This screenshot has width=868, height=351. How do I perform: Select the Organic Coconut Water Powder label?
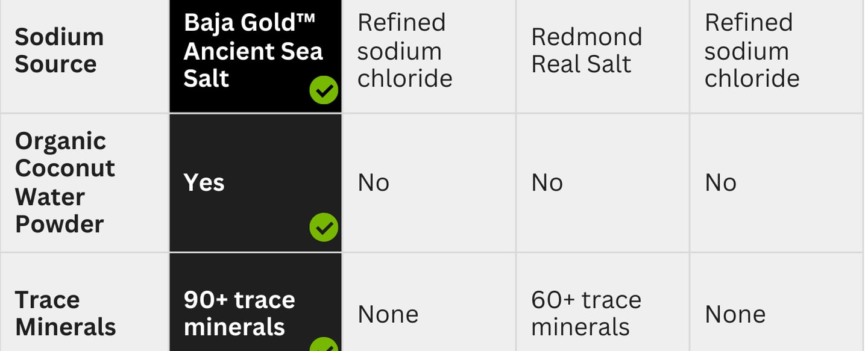[x=64, y=182]
